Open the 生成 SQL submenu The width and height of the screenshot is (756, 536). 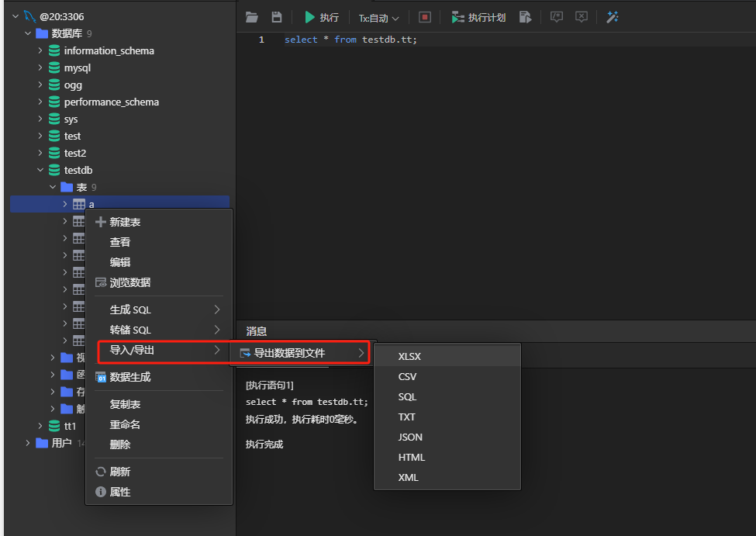pyautogui.click(x=159, y=309)
